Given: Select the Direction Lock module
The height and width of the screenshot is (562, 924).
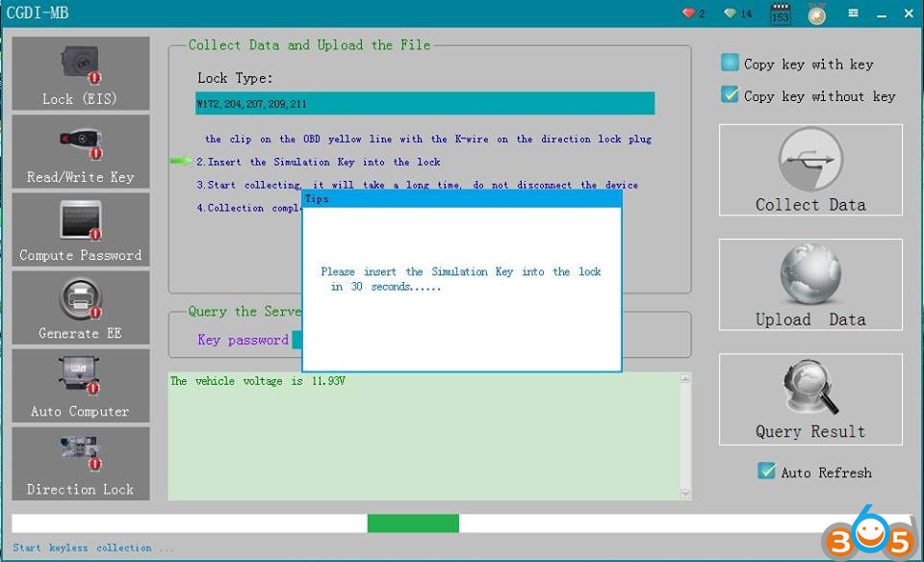Looking at the screenshot, I should (81, 464).
